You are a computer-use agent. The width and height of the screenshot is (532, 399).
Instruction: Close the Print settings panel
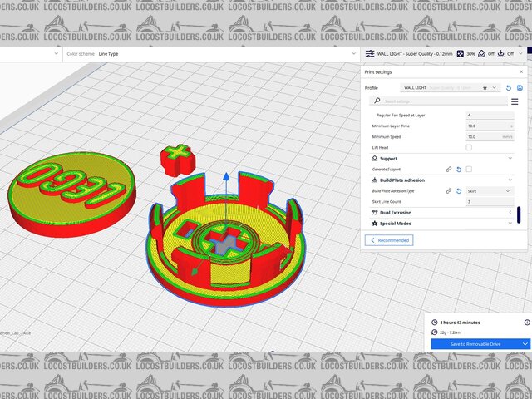521,71
